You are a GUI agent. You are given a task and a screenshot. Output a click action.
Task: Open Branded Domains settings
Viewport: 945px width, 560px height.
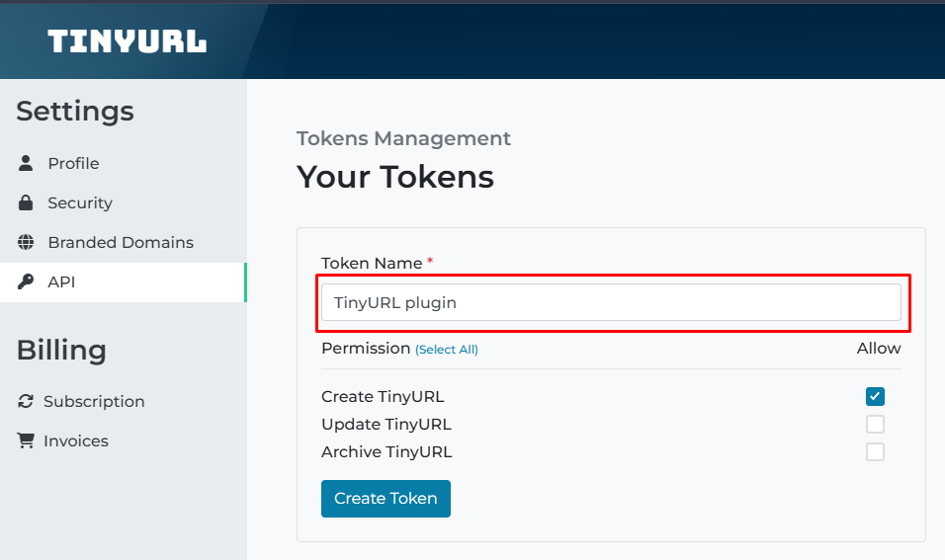(x=121, y=242)
